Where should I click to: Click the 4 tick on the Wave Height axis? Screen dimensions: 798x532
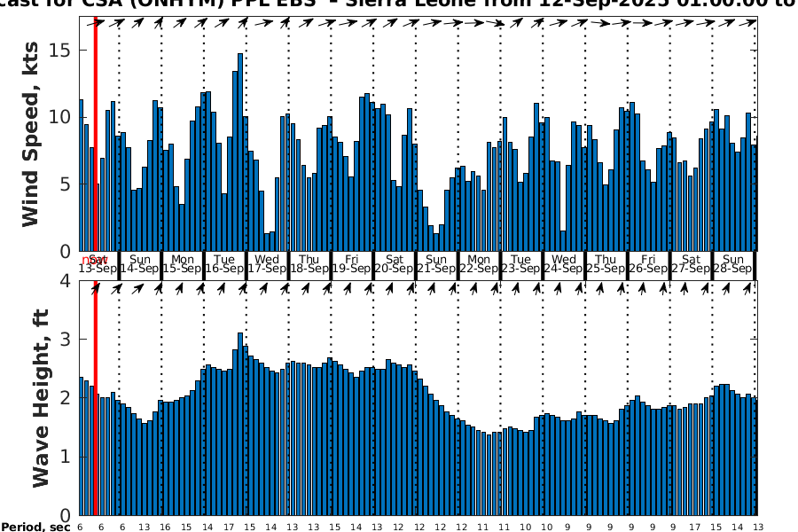pos(66,280)
